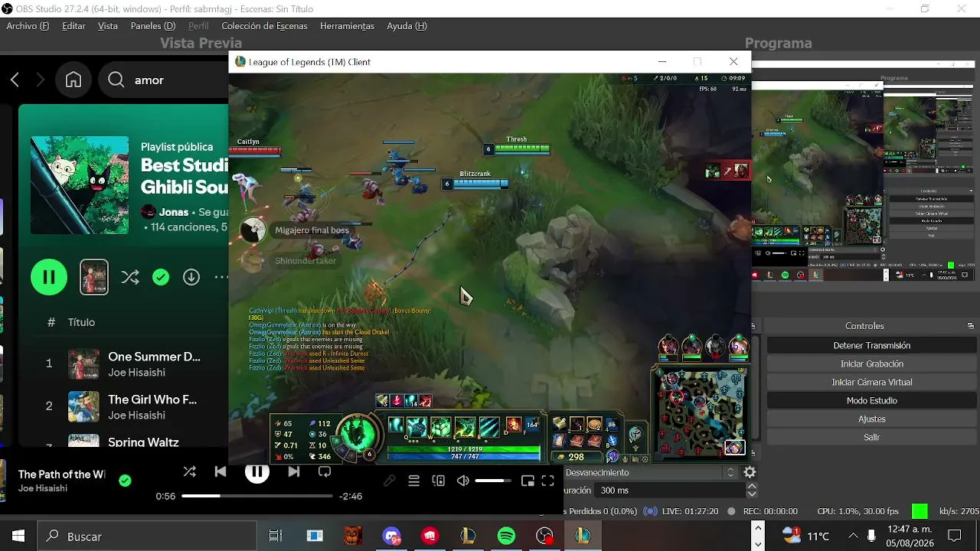The height and width of the screenshot is (551, 980).
Task: Open OBS Studio from the taskbar
Action: point(544,536)
